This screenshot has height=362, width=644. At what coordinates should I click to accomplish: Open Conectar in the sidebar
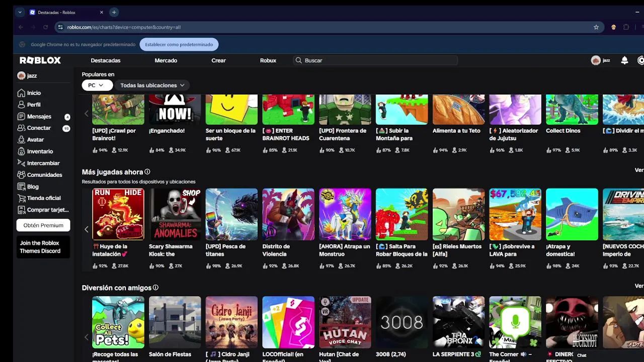(34, 128)
